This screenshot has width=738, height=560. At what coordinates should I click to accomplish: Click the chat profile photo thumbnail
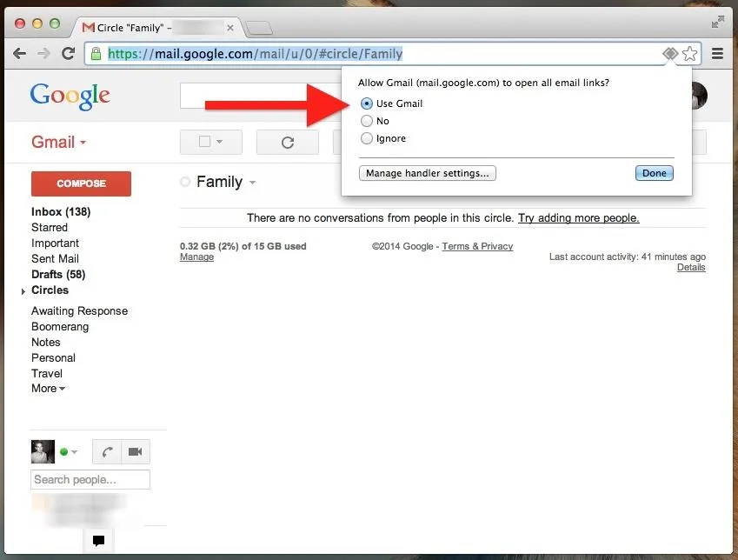tap(43, 451)
